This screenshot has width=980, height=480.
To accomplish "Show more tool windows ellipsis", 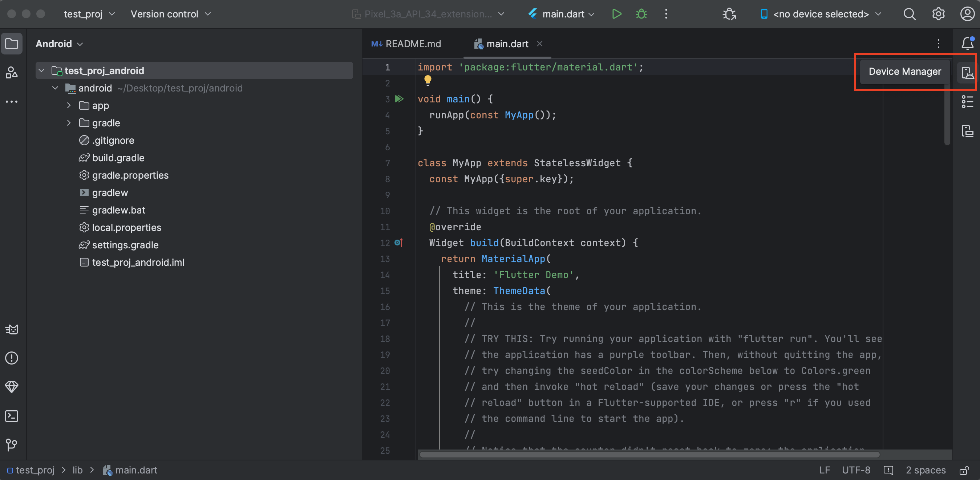I will click(11, 102).
